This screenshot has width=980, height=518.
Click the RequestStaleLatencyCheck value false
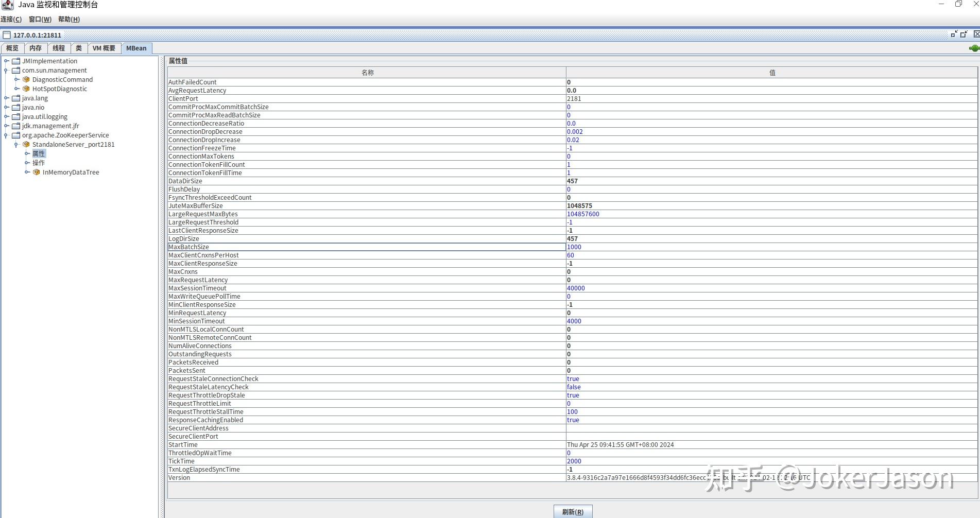pyautogui.click(x=574, y=387)
